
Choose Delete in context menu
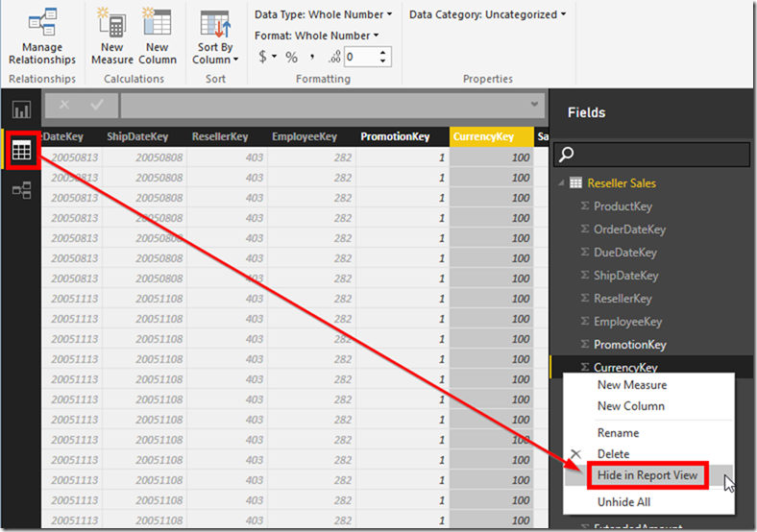click(648, 454)
